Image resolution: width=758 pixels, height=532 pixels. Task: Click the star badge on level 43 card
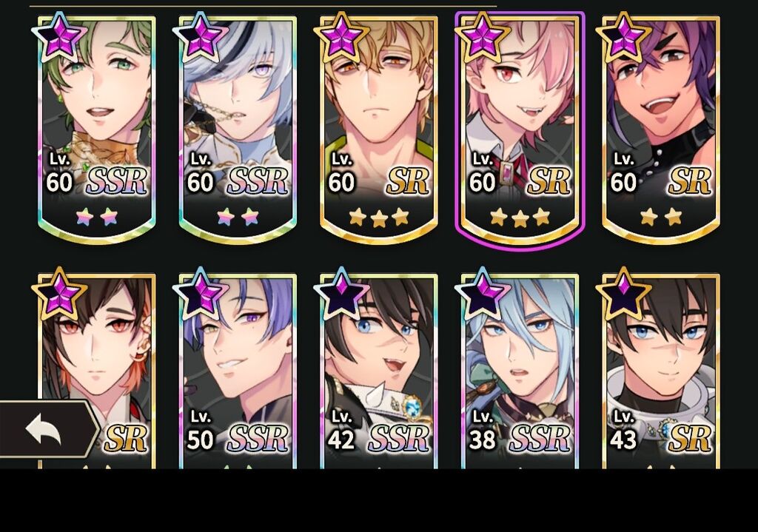(x=623, y=293)
